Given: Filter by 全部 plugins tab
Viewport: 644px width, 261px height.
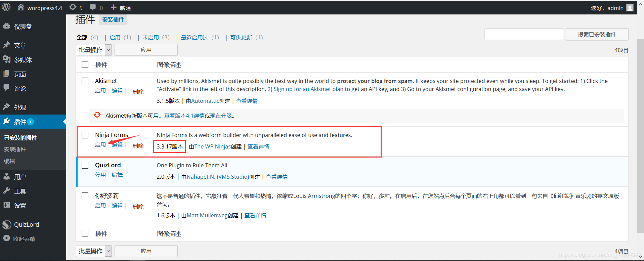Looking at the screenshot, I should 82,37.
